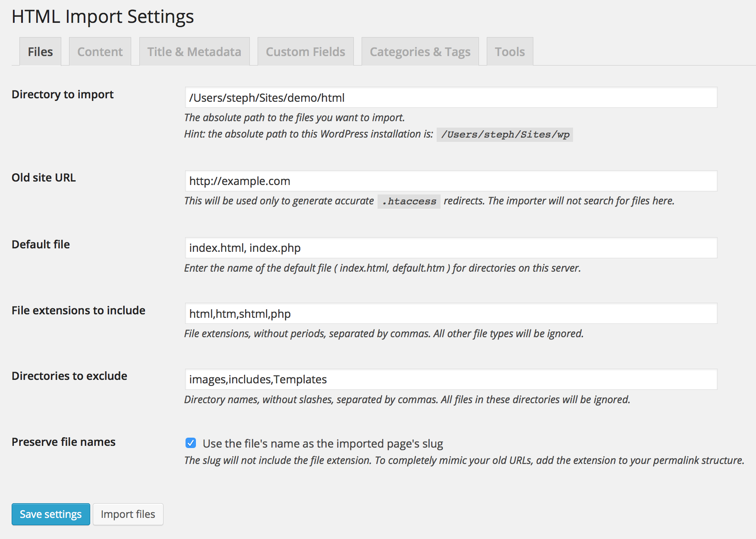
Task: Click the WordPress installation path code hint
Action: tap(504, 135)
